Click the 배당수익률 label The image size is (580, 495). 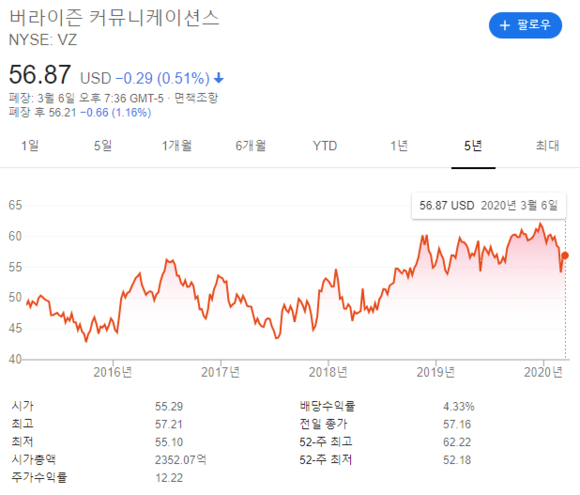(x=327, y=406)
